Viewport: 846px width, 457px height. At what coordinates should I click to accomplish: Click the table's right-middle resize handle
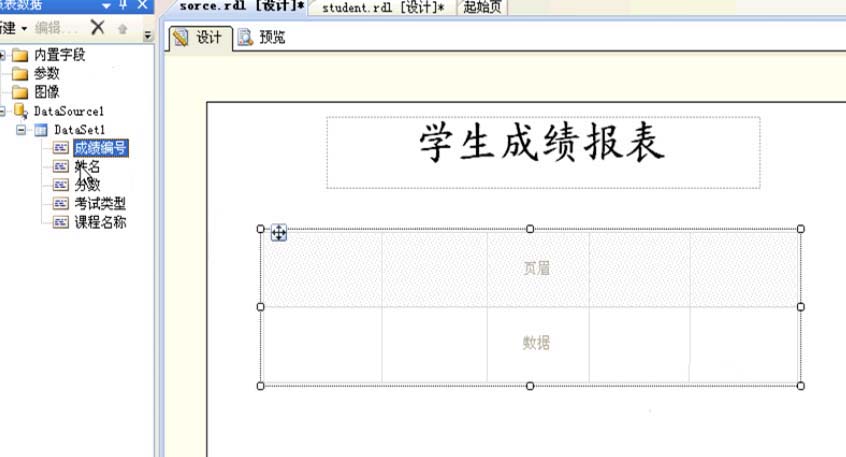(x=801, y=307)
